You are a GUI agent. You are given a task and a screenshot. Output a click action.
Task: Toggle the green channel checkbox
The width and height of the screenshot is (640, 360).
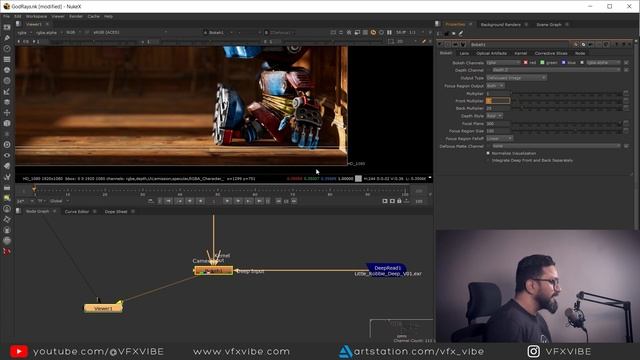(542, 62)
